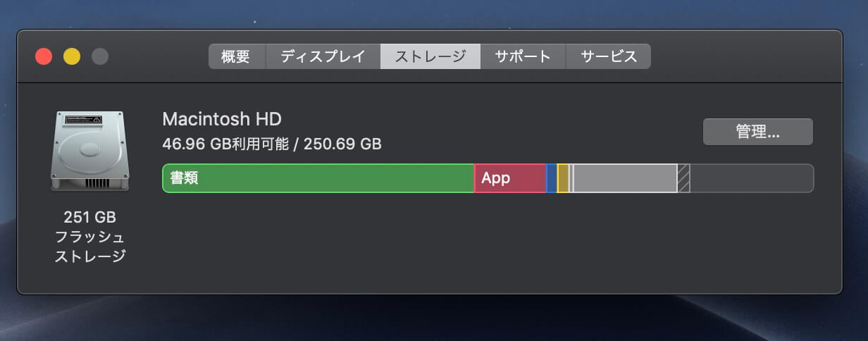Select the ストレージ tab
Screen dimensions: 868x341
(x=430, y=56)
